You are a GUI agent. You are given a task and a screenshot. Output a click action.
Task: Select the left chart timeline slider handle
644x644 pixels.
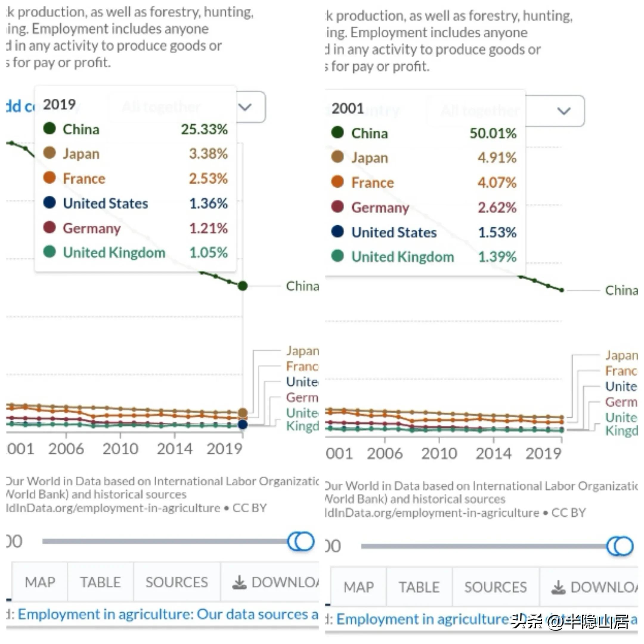[301, 541]
